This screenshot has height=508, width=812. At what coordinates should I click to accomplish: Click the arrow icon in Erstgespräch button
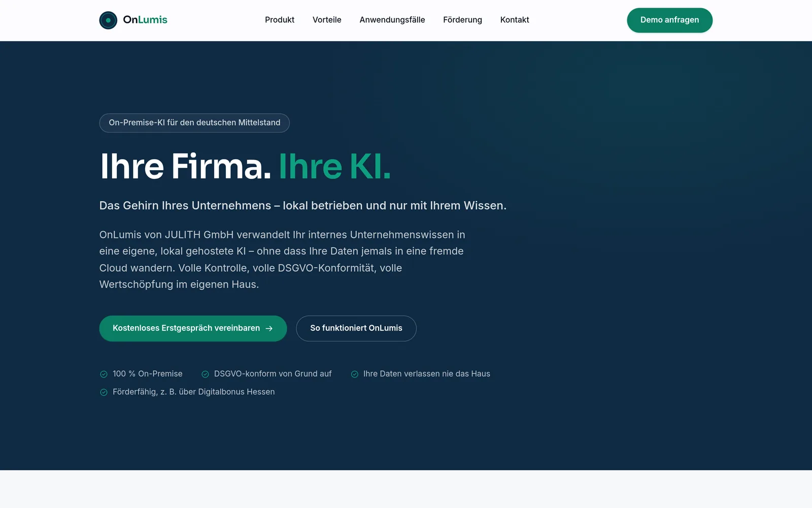pos(269,329)
